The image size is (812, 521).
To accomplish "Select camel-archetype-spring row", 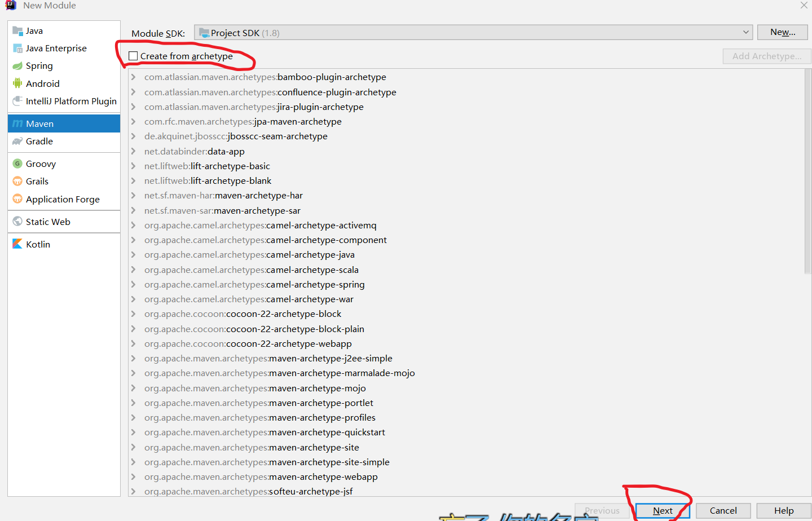I will click(466, 284).
